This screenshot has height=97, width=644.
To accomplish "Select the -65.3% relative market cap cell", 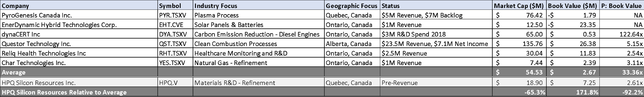I will pos(519,92).
